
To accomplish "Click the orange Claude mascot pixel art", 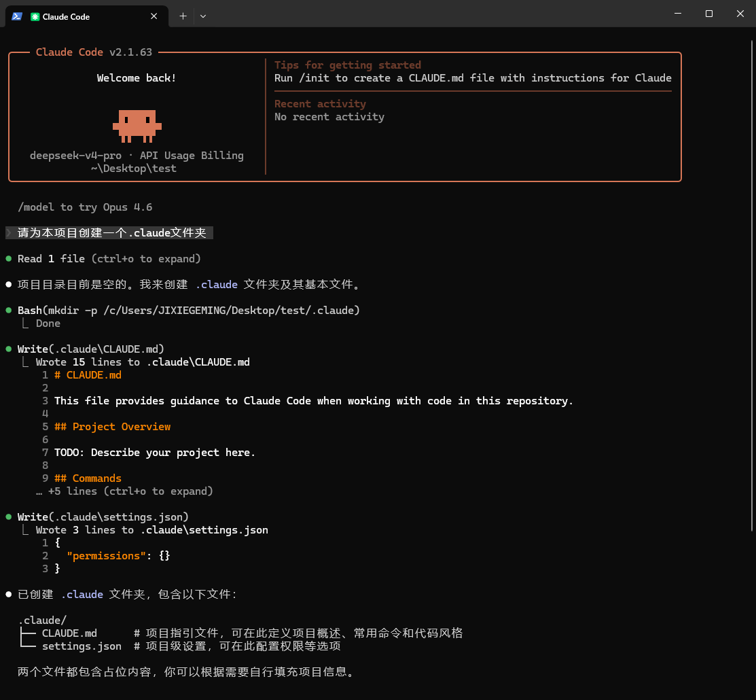I will point(137,126).
